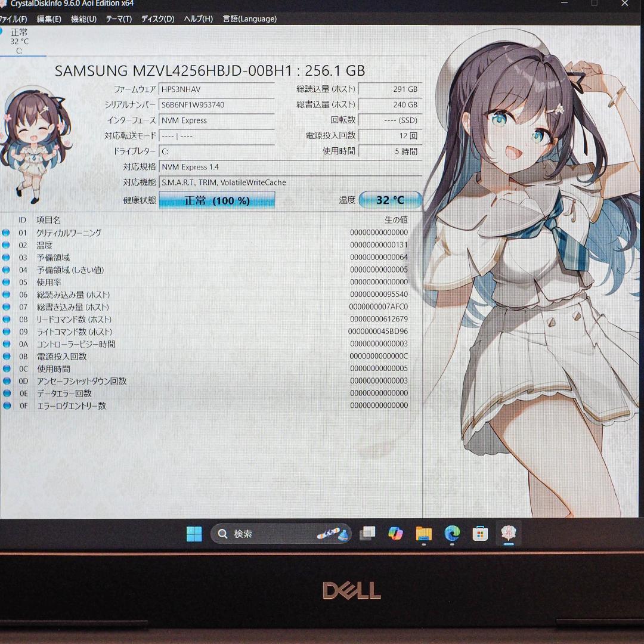
Task: Click the blue status icon beside 温度 attribute
Action: coord(6,244)
